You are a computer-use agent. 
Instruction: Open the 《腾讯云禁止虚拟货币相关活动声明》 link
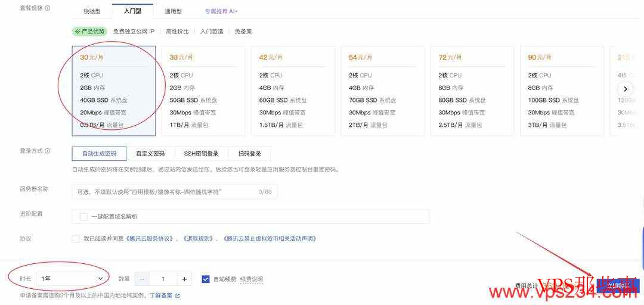270,238
